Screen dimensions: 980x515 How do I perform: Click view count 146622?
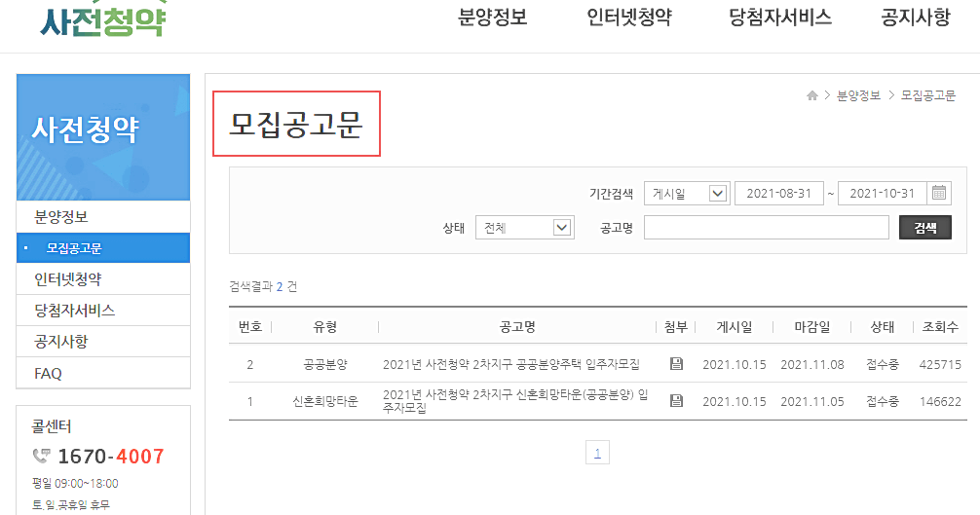[940, 401]
